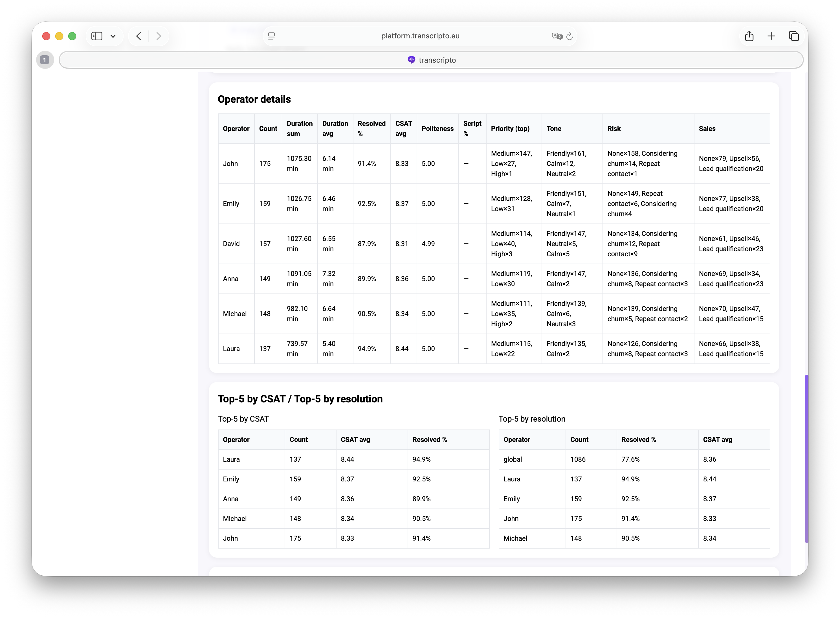The image size is (840, 618).
Task: Open the page reader view icon
Action: (x=271, y=36)
